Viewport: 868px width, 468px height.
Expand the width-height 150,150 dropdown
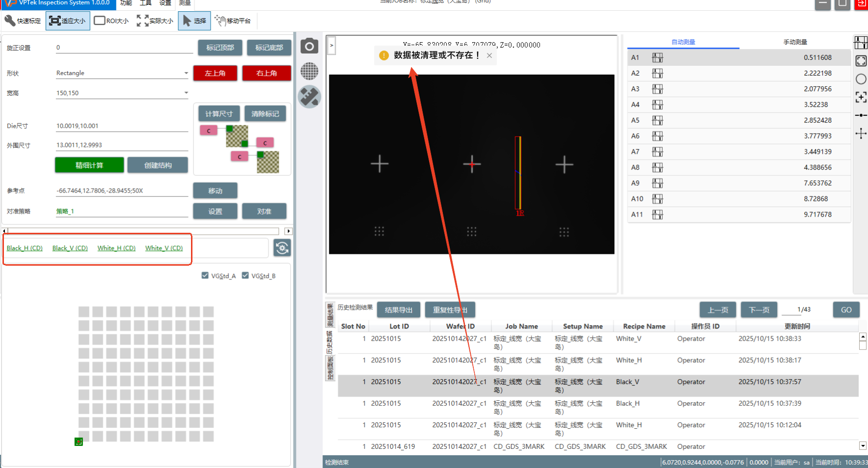(x=186, y=93)
